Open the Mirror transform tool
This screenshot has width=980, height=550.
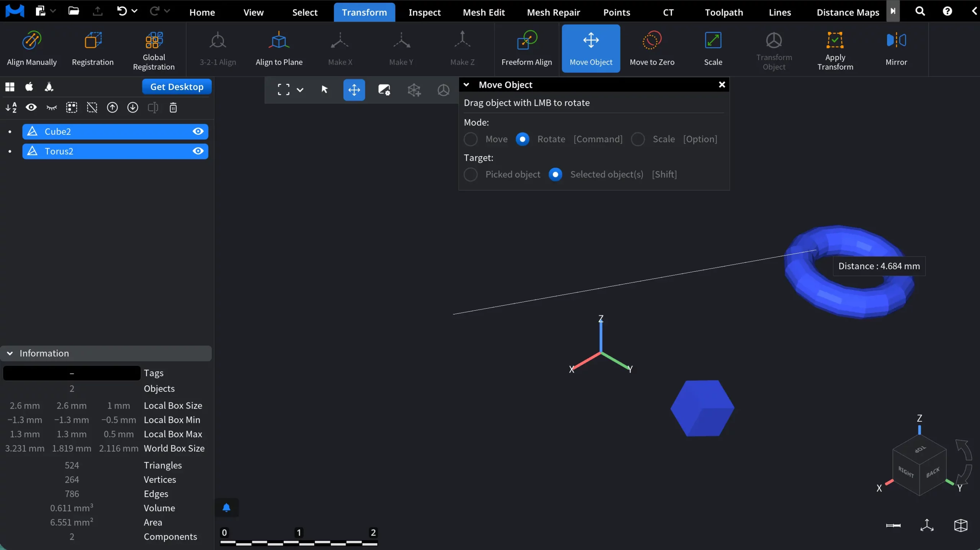tap(897, 49)
